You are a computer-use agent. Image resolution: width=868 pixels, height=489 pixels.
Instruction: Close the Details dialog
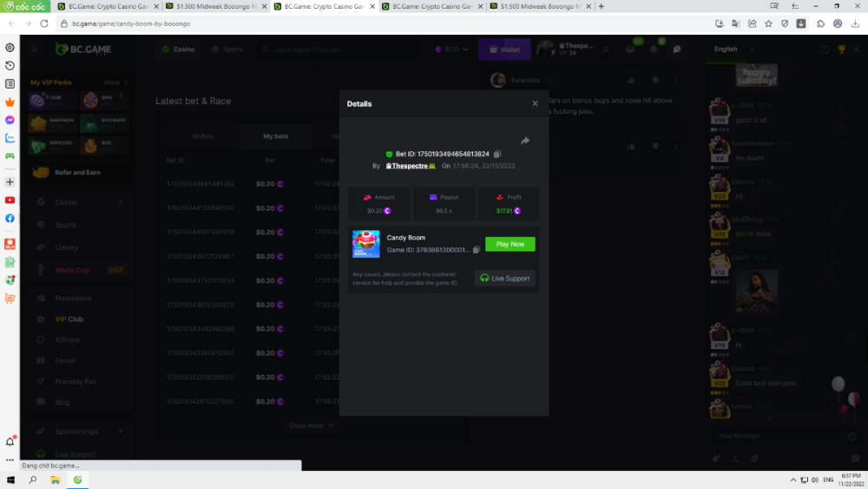pyautogui.click(x=535, y=103)
